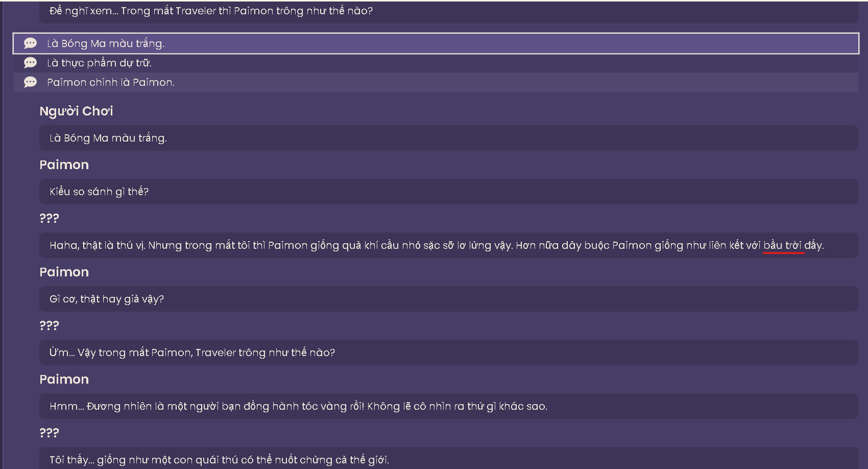Viewport: 868px width, 469px height.
Task: Click the line starting "Hmm... Đương nhiên"
Action: (298, 406)
